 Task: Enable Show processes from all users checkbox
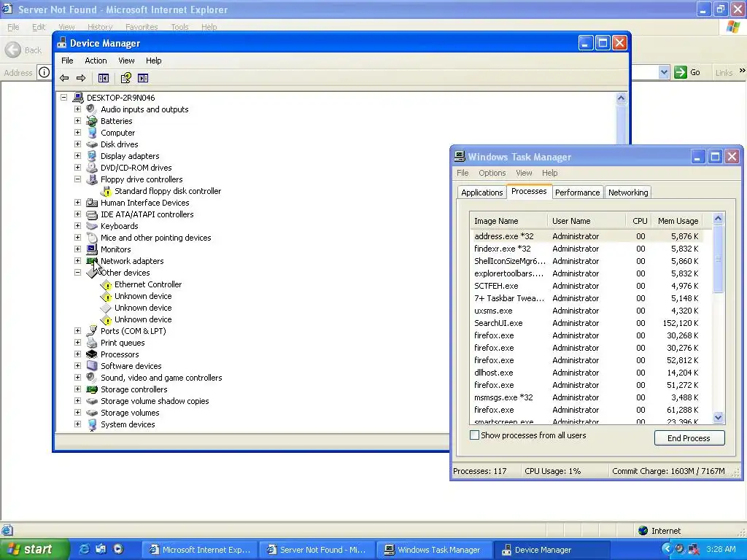pos(474,435)
